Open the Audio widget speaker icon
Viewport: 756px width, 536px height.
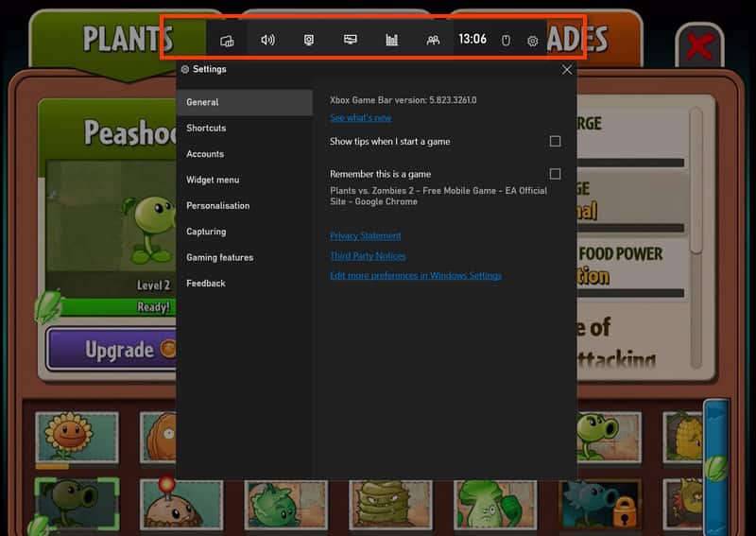coord(268,40)
